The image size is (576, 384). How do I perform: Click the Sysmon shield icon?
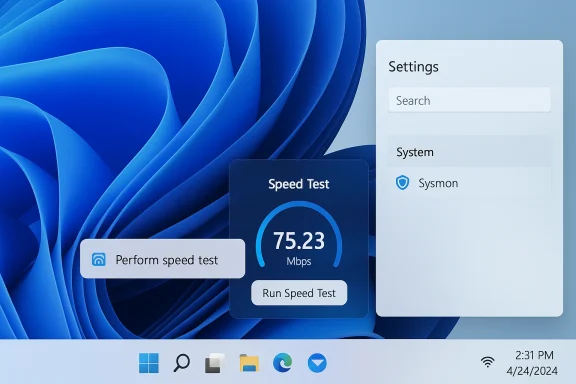pos(402,183)
